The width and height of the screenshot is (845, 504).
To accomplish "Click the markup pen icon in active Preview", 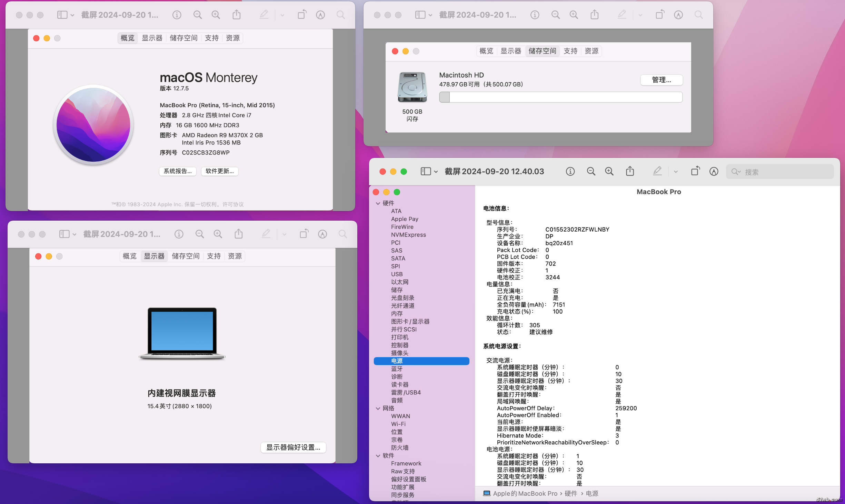I will [657, 171].
